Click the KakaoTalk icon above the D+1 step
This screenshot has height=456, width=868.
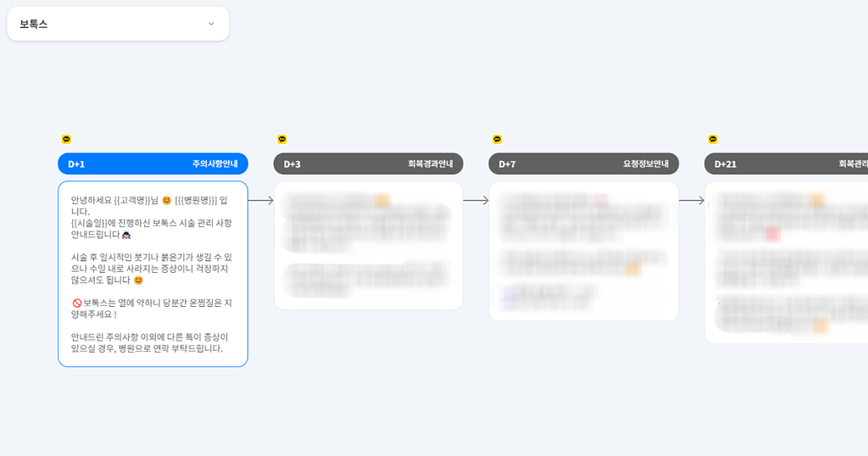pos(66,139)
